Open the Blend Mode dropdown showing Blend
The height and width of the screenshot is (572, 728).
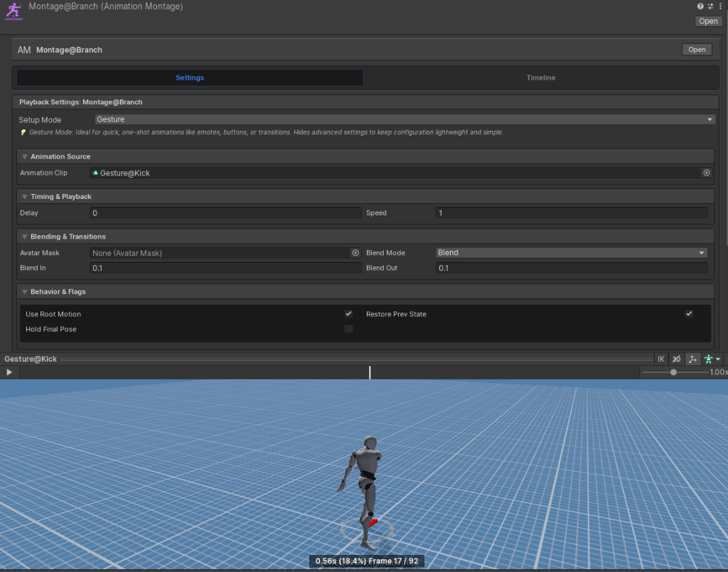(572, 253)
